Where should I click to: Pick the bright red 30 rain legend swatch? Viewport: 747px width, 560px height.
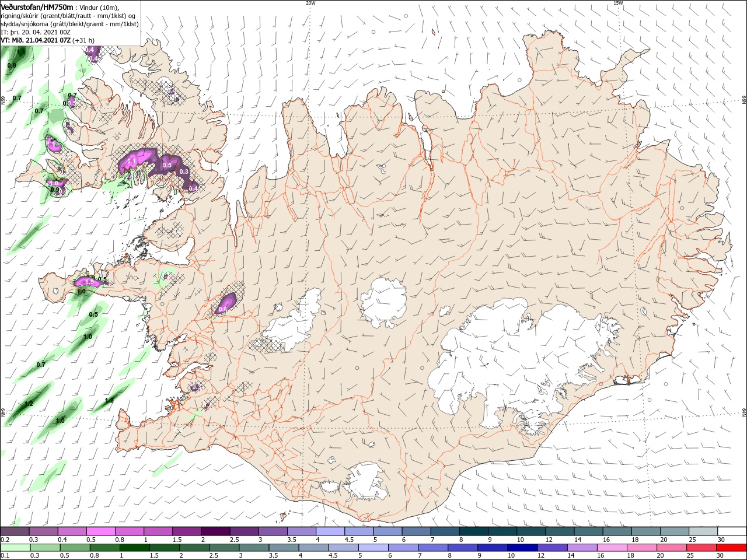pyautogui.click(x=732, y=548)
